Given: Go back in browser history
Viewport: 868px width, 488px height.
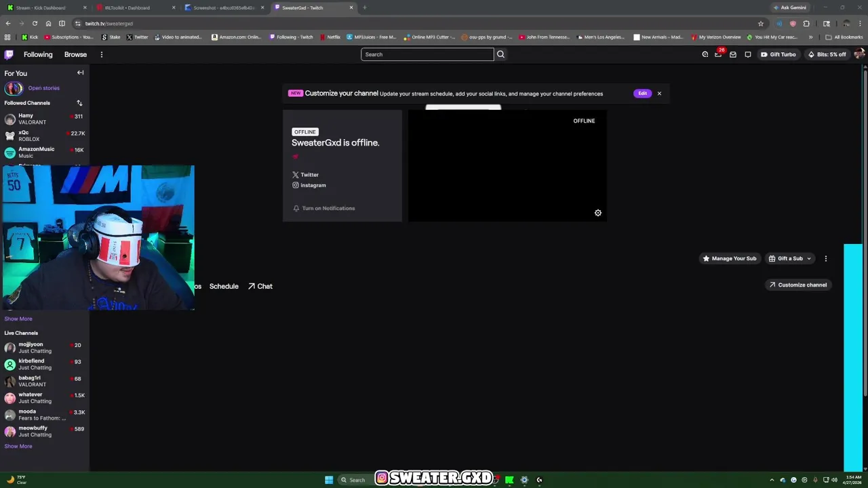Looking at the screenshot, I should click(8, 23).
